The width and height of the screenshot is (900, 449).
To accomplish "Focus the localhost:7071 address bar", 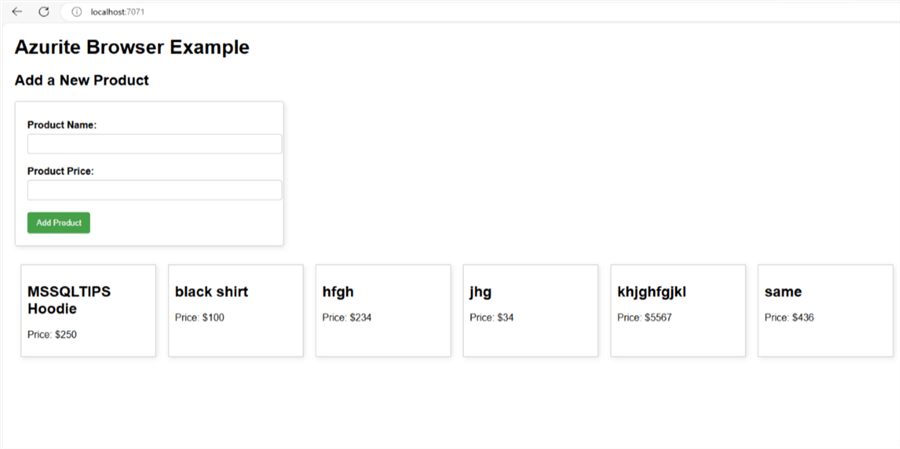I will coord(300,11).
